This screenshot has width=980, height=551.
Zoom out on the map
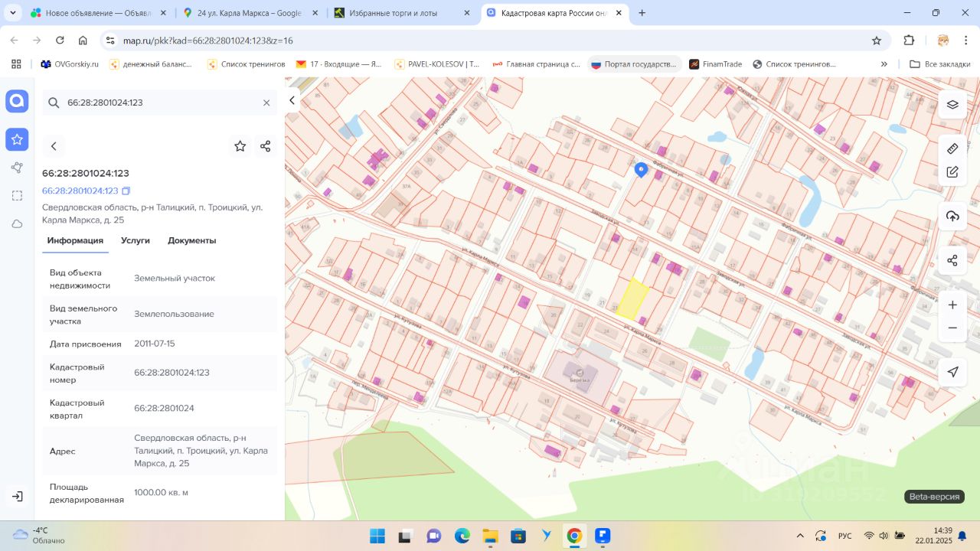pos(952,328)
